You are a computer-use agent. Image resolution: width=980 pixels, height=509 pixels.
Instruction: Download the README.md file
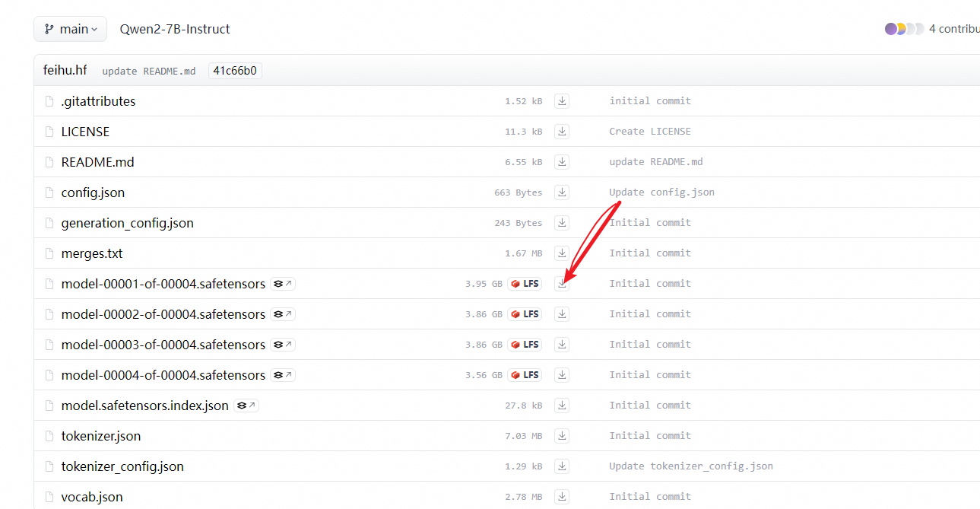(562, 161)
